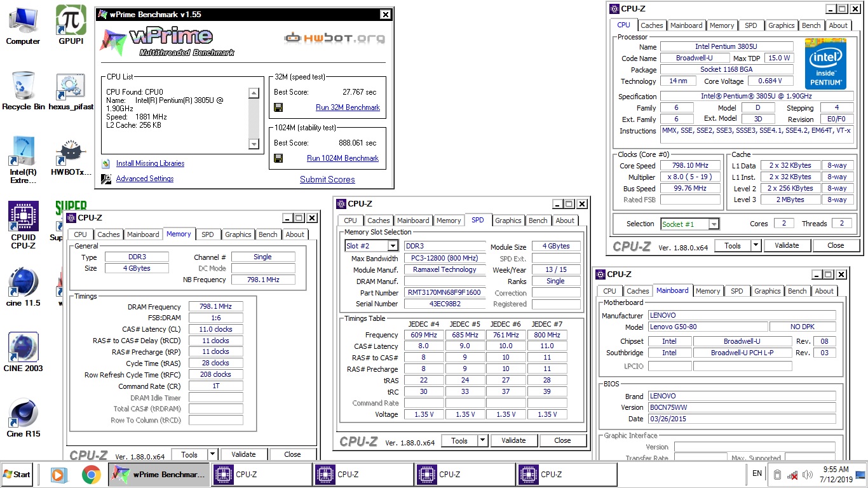Click the battery tray icon
The height and width of the screenshot is (488, 868).
click(776, 475)
